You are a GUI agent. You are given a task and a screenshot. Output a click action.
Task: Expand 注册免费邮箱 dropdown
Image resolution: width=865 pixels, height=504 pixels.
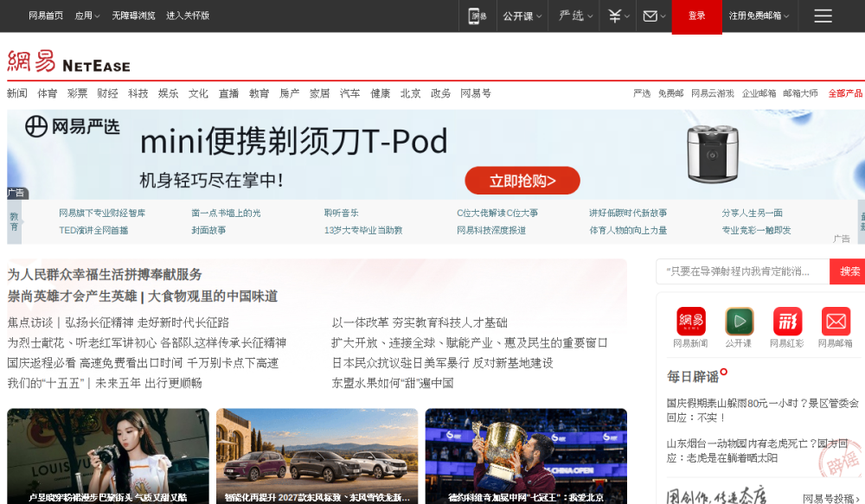(759, 16)
